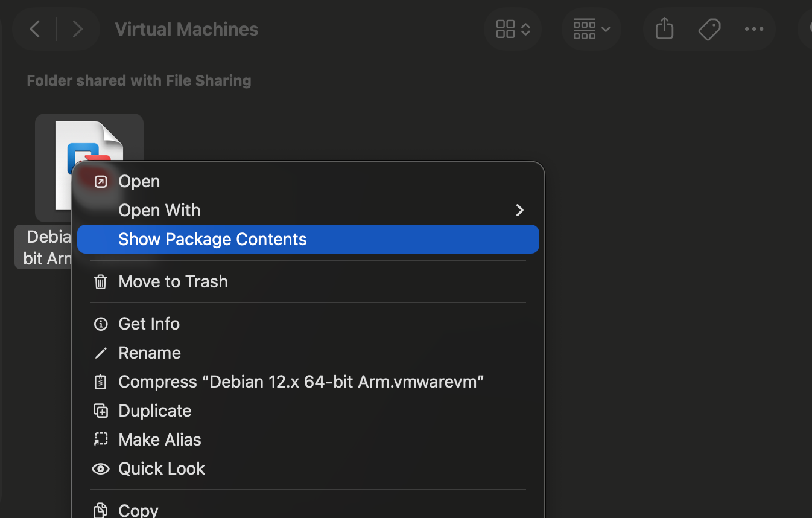Choose Open from the context menu
Screen dimensions: 812x518
point(139,181)
